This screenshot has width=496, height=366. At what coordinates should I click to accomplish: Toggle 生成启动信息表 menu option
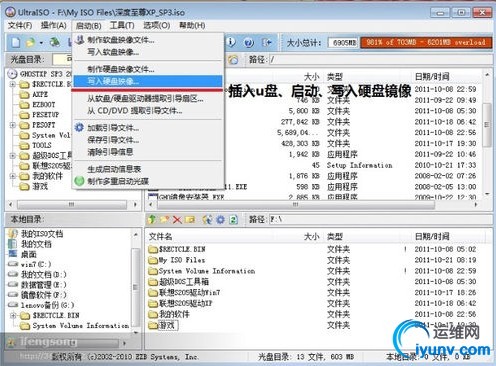(148, 169)
